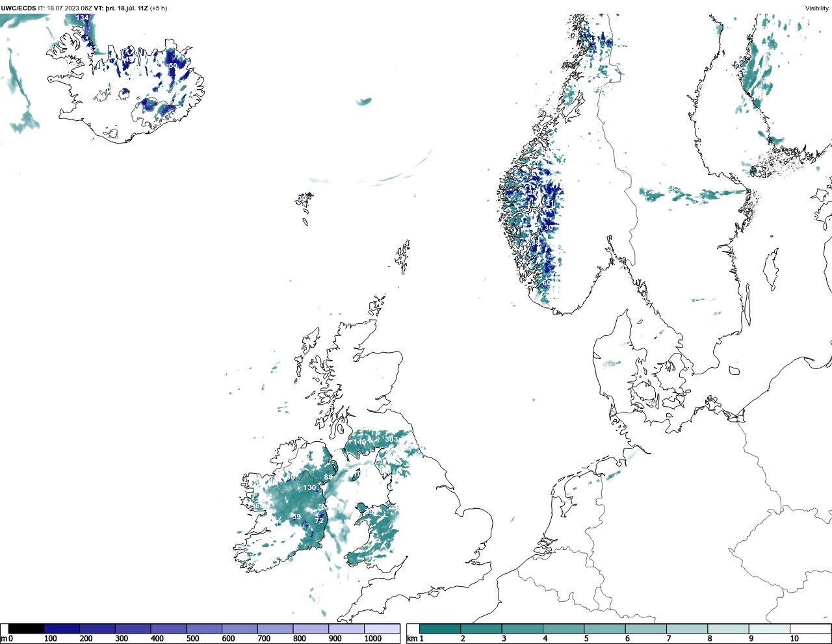Select the 7–8 km pale teal swatch
This screenshot has width=832, height=644.
pyautogui.click(x=687, y=628)
